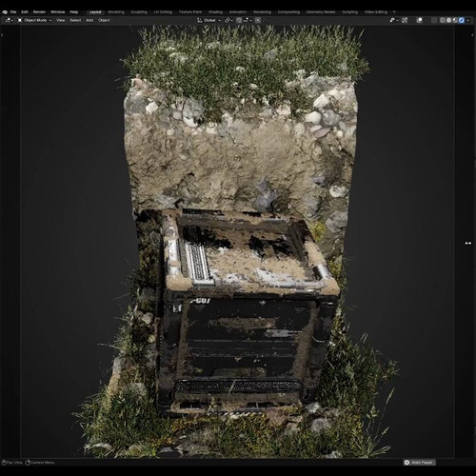Open the viewport Select menu
This screenshot has width=476, height=476.
[75, 20]
